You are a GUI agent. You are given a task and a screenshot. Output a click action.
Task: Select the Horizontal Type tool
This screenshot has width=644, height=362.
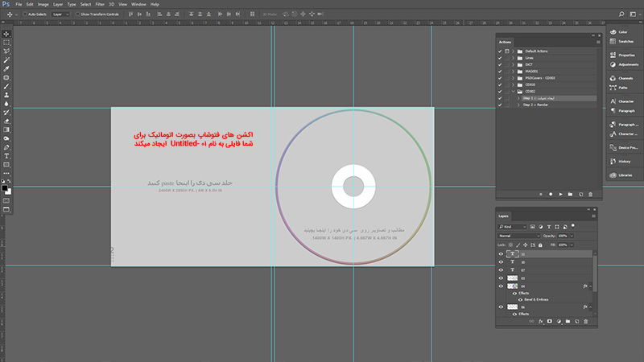pos(6,156)
